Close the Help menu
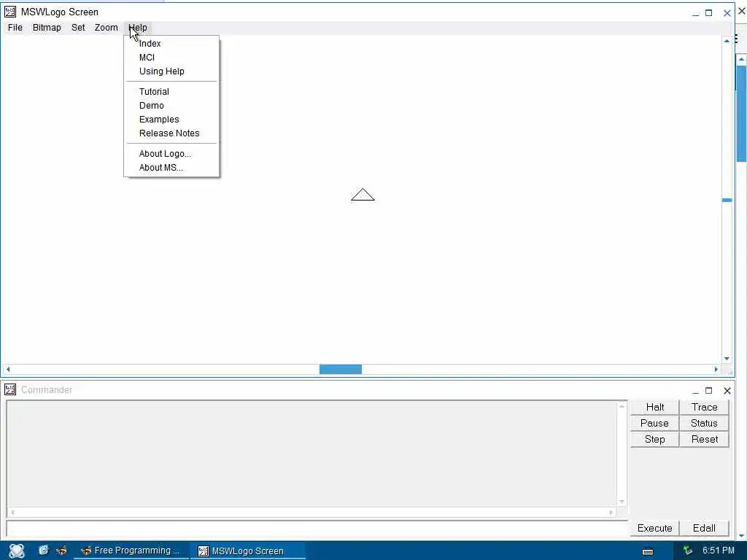Screen dimensions: 747x560 click(x=138, y=28)
